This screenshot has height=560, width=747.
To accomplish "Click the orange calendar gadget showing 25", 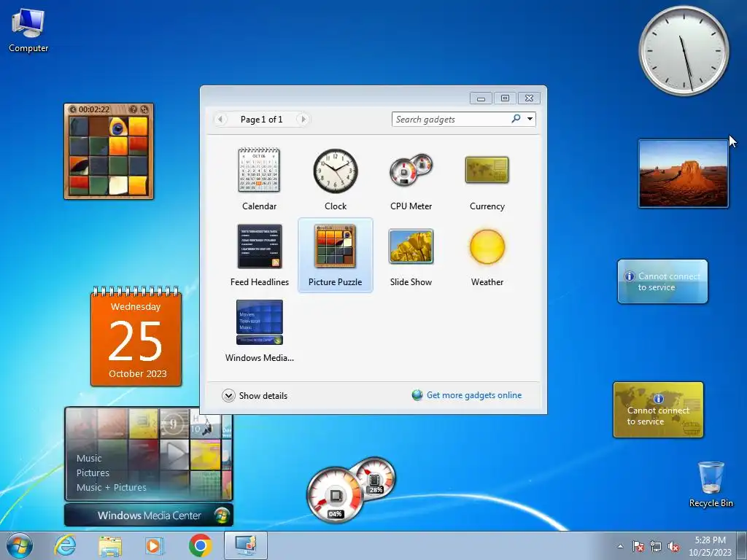I will 136,336.
